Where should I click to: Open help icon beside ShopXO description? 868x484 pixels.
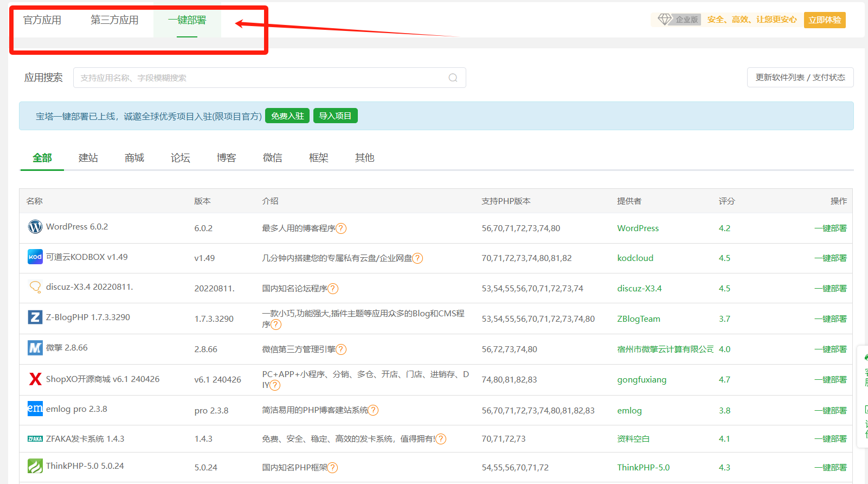(275, 385)
